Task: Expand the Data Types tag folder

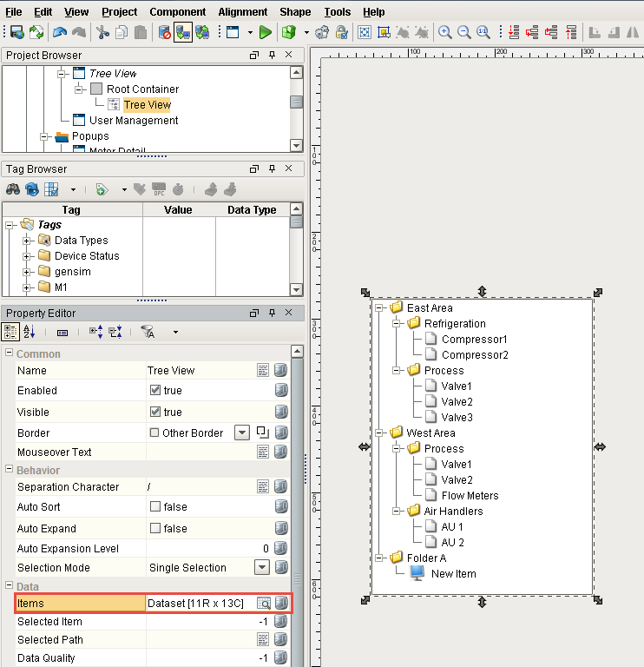Action: [x=27, y=241]
